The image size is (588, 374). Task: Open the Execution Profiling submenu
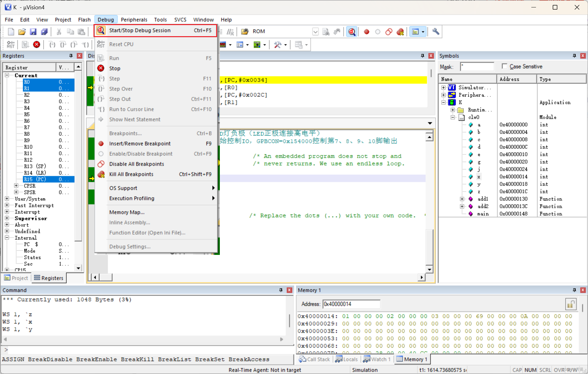(x=156, y=198)
